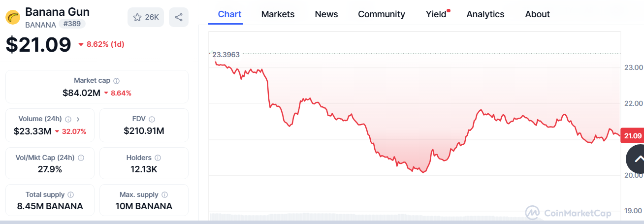Click the 27.9% Vol/Mkt Cap value

(x=50, y=169)
